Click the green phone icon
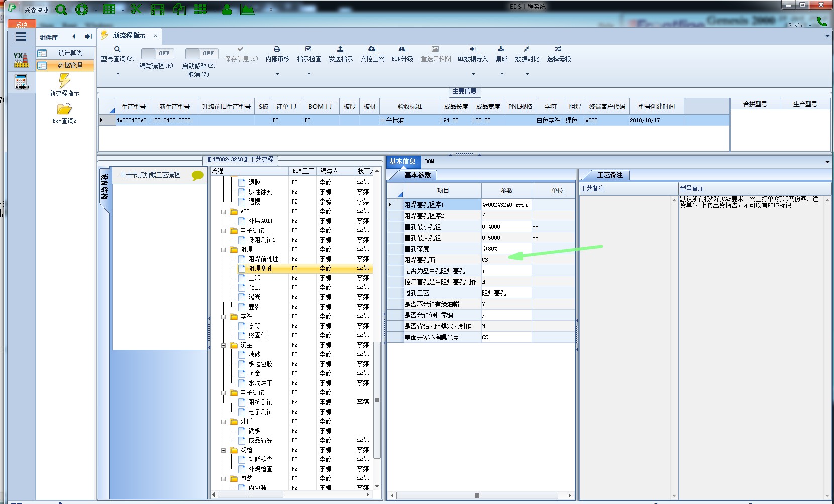Image resolution: width=834 pixels, height=504 pixels. (x=822, y=21)
